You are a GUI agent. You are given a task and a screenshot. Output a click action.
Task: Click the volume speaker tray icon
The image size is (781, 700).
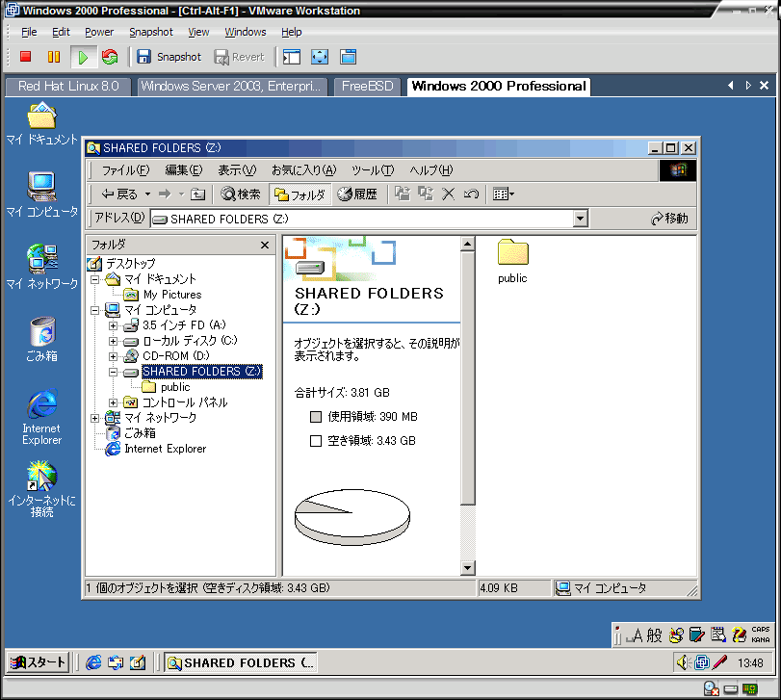coord(683,662)
